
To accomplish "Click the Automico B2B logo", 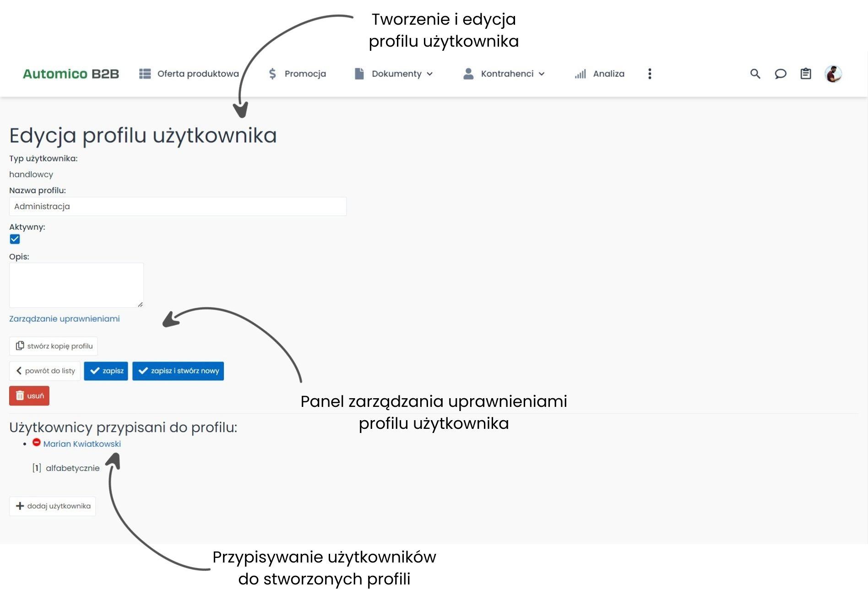I will pyautogui.click(x=71, y=74).
